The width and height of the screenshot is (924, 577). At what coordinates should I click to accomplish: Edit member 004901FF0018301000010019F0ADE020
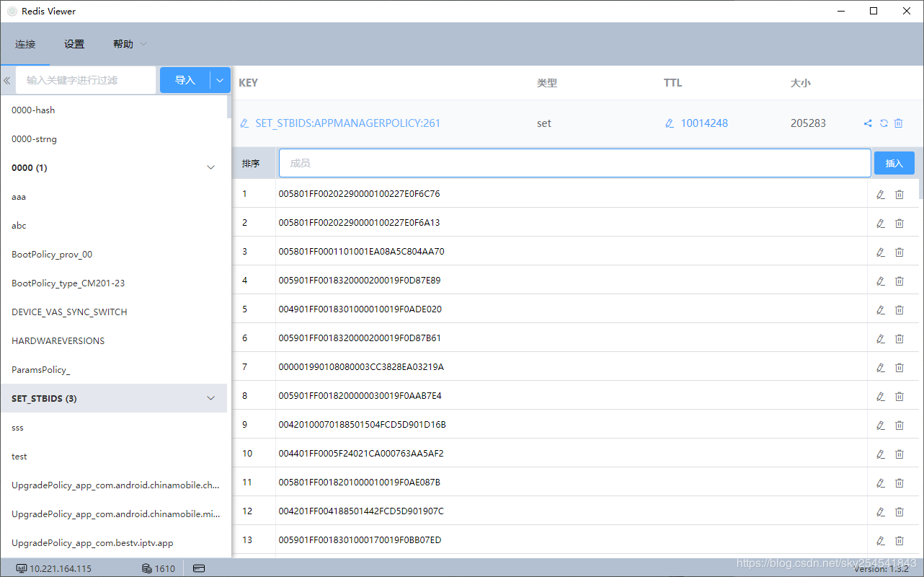click(x=880, y=309)
